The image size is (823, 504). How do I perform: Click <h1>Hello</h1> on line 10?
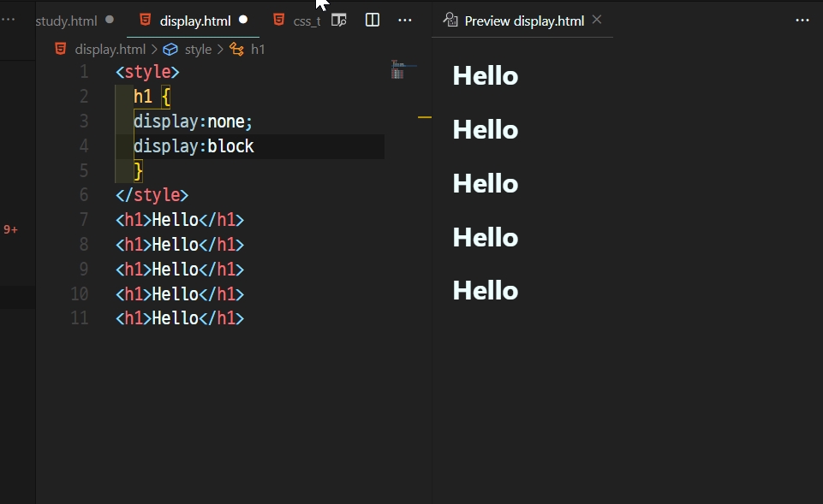coord(180,294)
